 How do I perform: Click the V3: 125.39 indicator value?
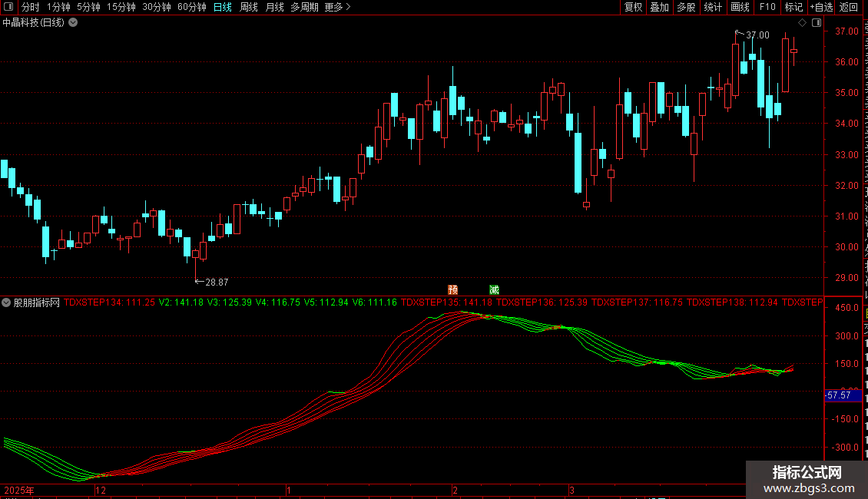click(x=229, y=302)
